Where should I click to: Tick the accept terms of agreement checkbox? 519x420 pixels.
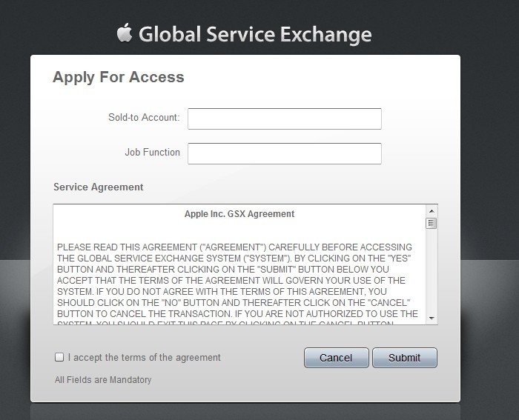(x=59, y=357)
